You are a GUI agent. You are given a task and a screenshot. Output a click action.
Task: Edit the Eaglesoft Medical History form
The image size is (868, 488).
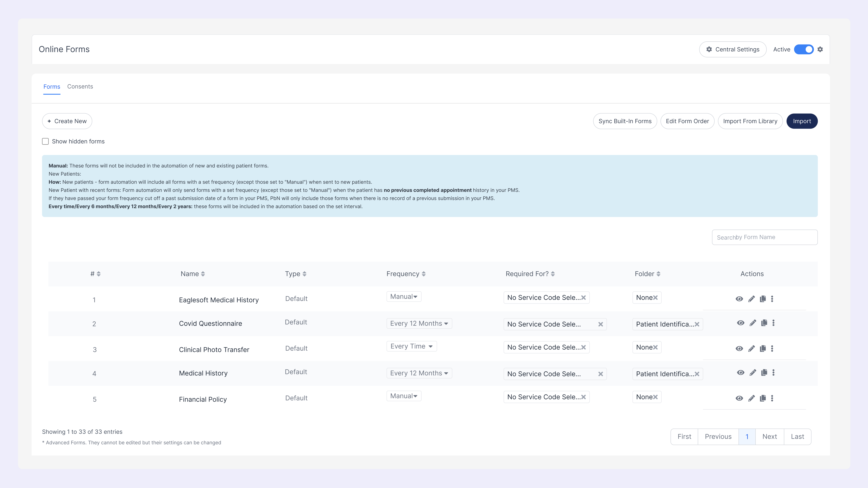click(x=751, y=299)
